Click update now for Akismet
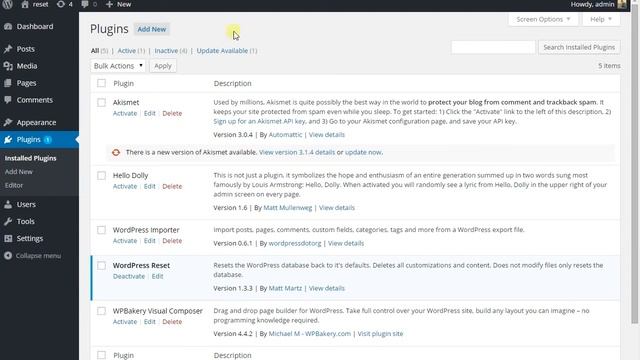The height and width of the screenshot is (360, 640). (363, 152)
